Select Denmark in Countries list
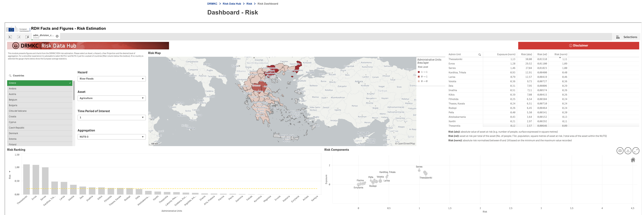The height and width of the screenshot is (215, 644). tap(40, 133)
